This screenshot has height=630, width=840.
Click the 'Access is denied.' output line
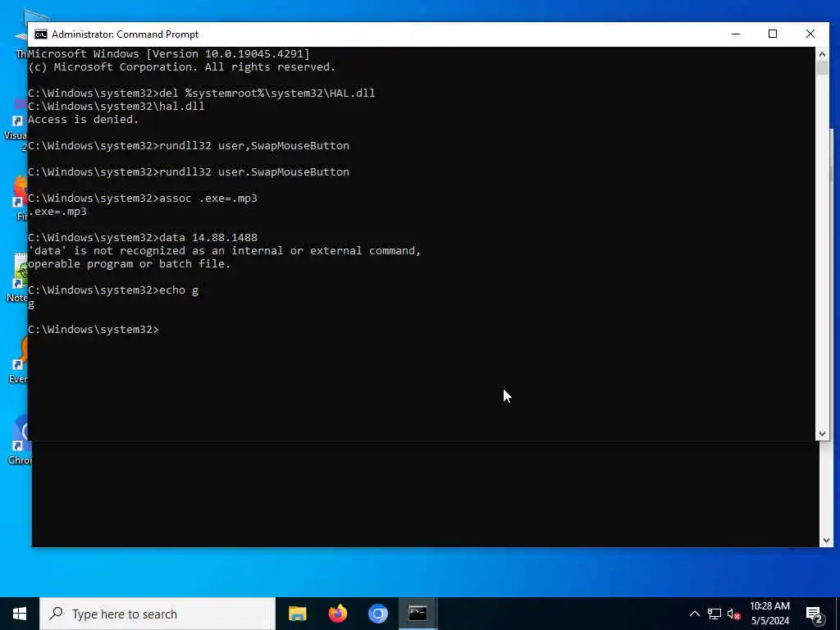83,120
